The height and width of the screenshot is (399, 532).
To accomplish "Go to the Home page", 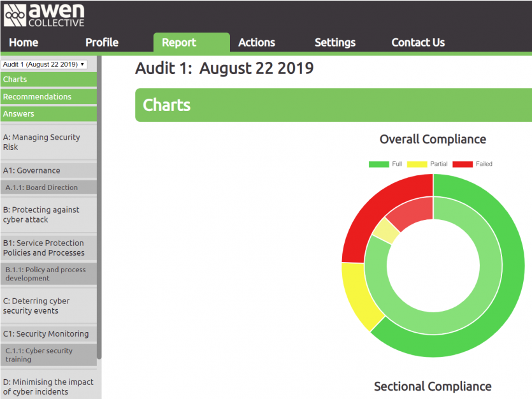I will (x=24, y=43).
